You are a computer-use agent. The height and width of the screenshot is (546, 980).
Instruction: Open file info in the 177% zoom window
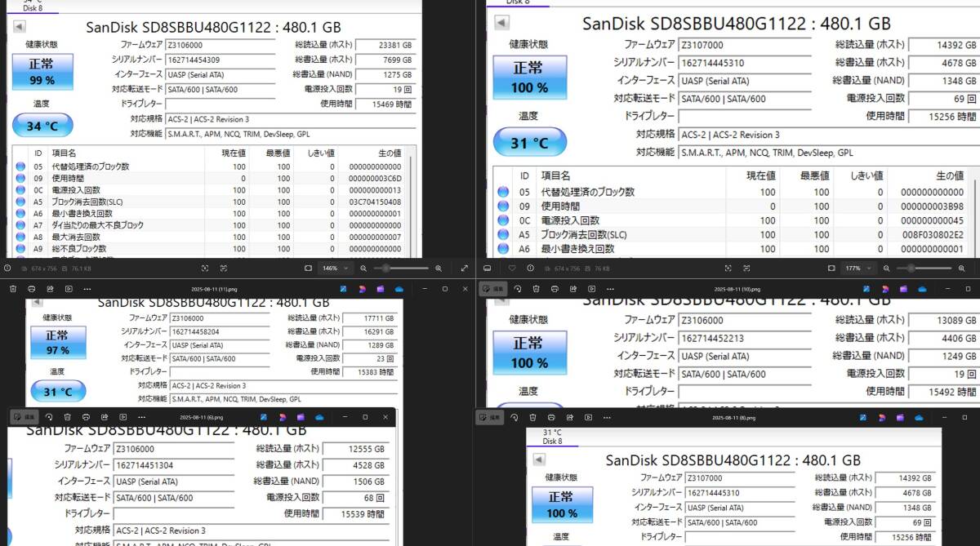(531, 268)
